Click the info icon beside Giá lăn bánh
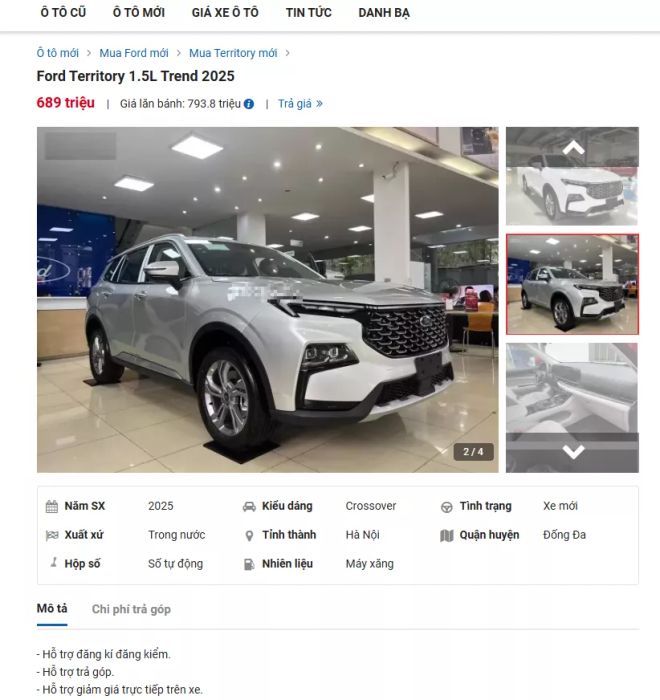 tap(249, 104)
